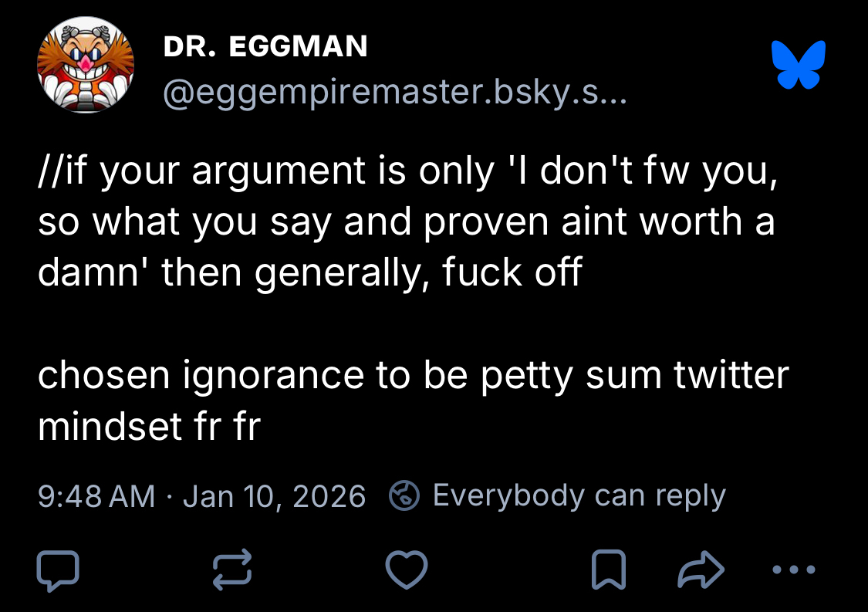Select the "Everybody can reply" label
The height and width of the screenshot is (612, 868).
pyautogui.click(x=579, y=495)
